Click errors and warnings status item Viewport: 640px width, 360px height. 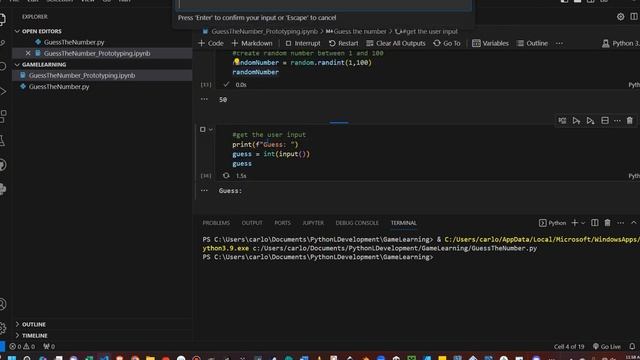(22, 347)
